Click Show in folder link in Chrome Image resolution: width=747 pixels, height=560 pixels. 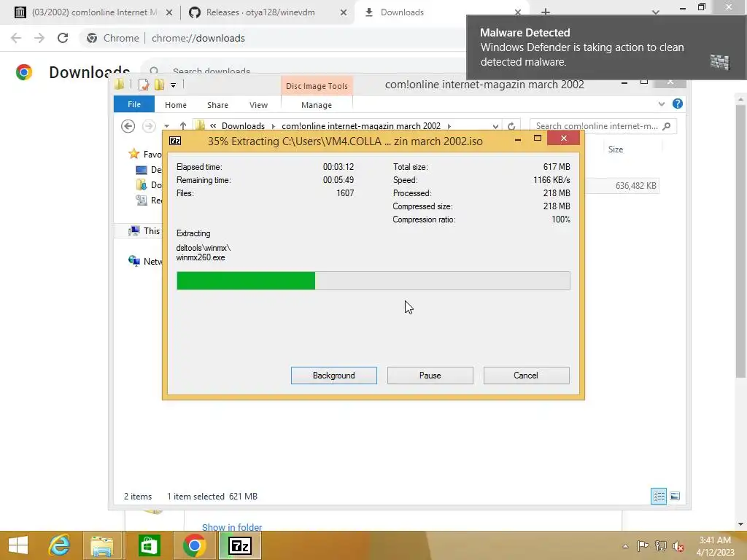coord(232,527)
